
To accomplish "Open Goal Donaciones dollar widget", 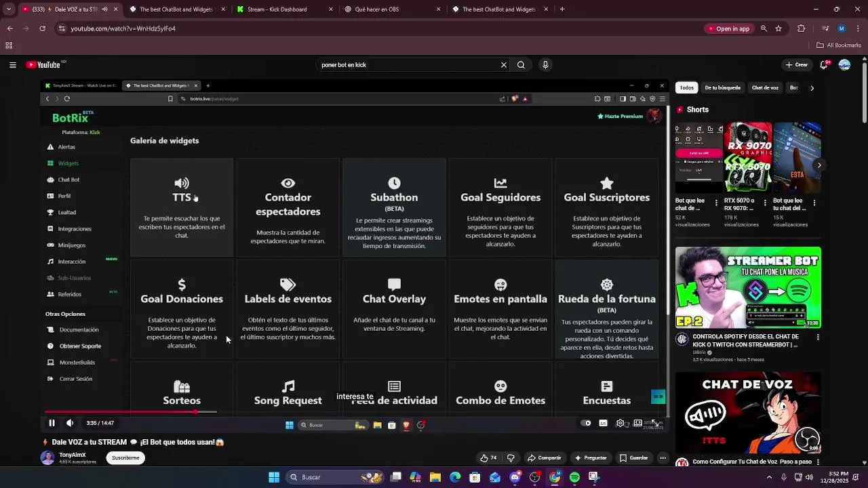I will (182, 309).
